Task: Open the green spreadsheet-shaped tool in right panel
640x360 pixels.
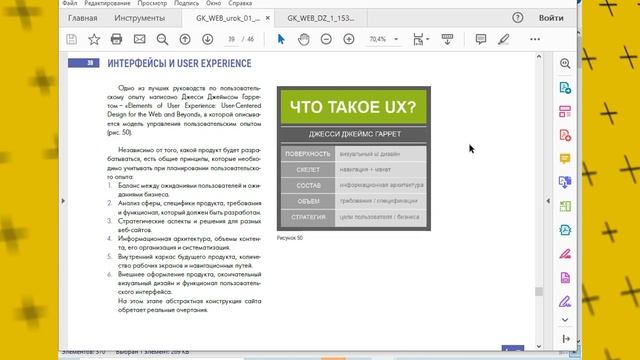Action: tap(565, 206)
